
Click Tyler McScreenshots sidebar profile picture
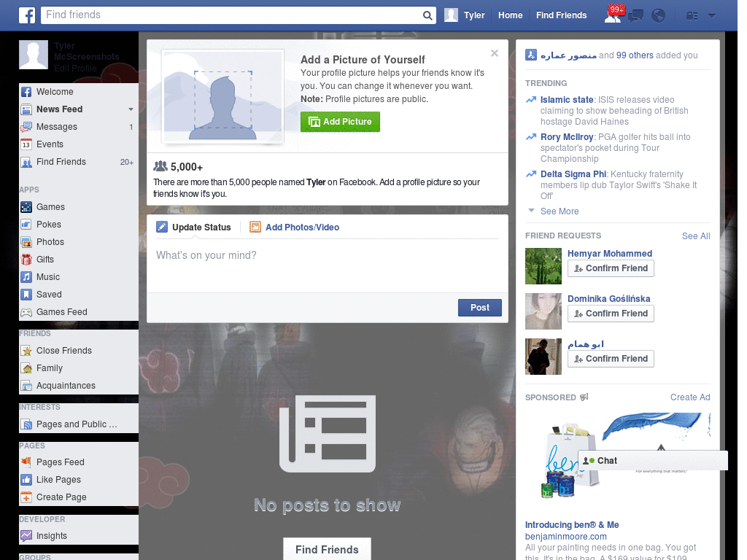(34, 55)
